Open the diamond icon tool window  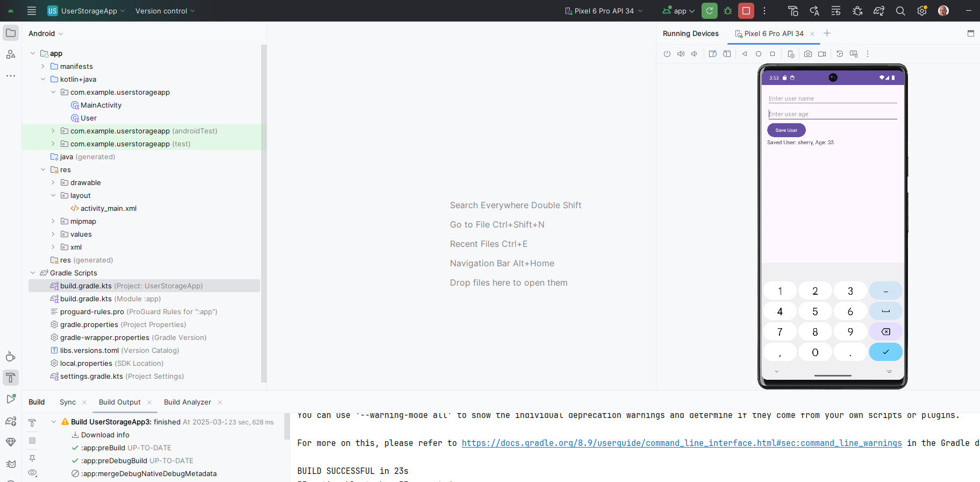11,442
